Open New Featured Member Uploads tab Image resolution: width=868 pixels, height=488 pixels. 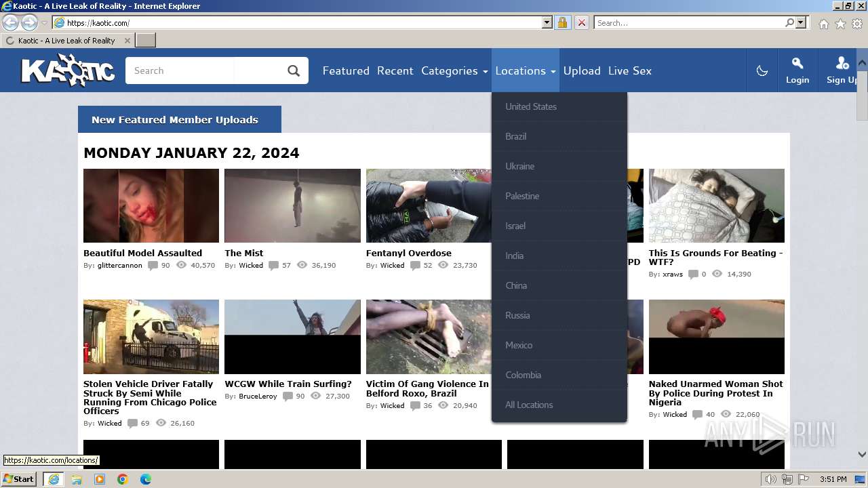[x=180, y=119]
